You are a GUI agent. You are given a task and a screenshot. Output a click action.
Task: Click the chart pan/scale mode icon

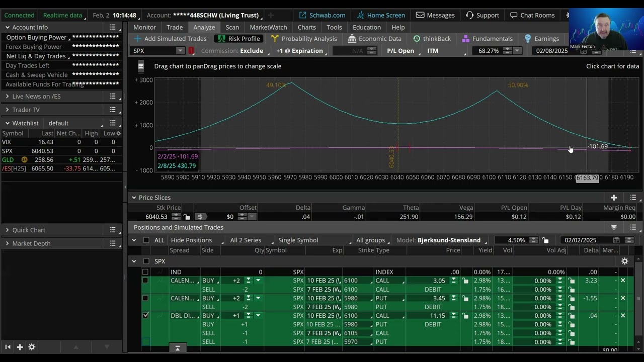coord(141,66)
